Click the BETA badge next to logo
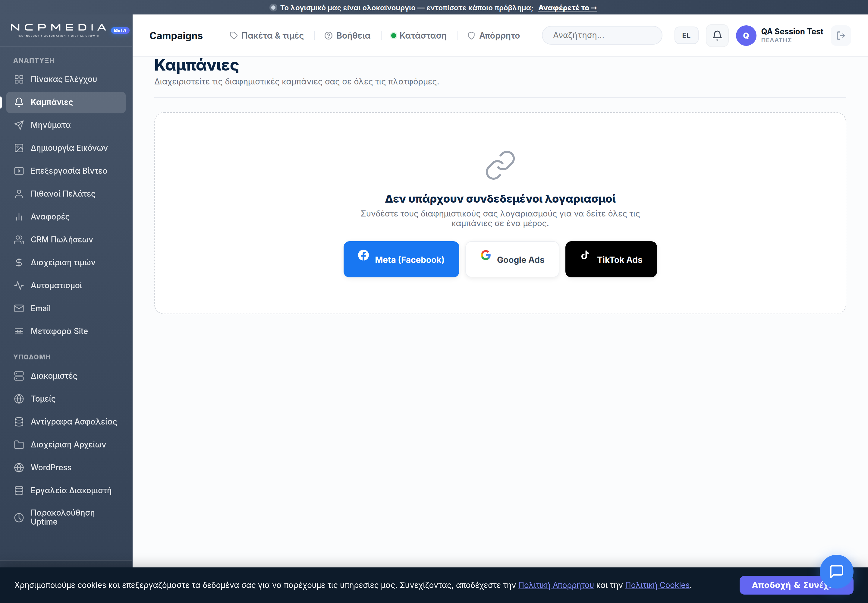 click(x=120, y=30)
